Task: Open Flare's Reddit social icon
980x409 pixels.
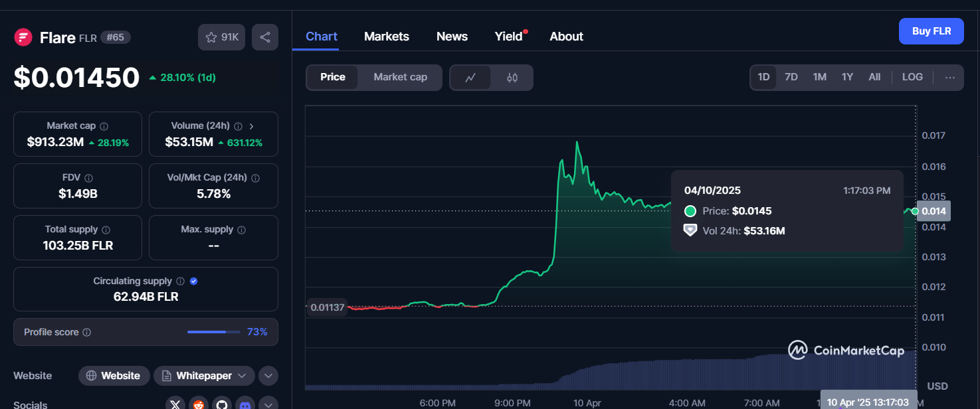Action: click(x=198, y=404)
